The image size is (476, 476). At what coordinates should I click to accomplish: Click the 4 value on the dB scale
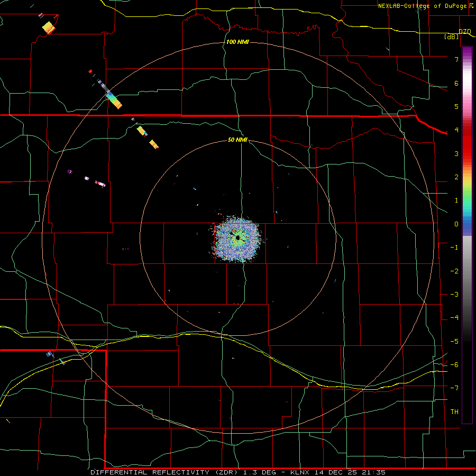pyautogui.click(x=456, y=130)
